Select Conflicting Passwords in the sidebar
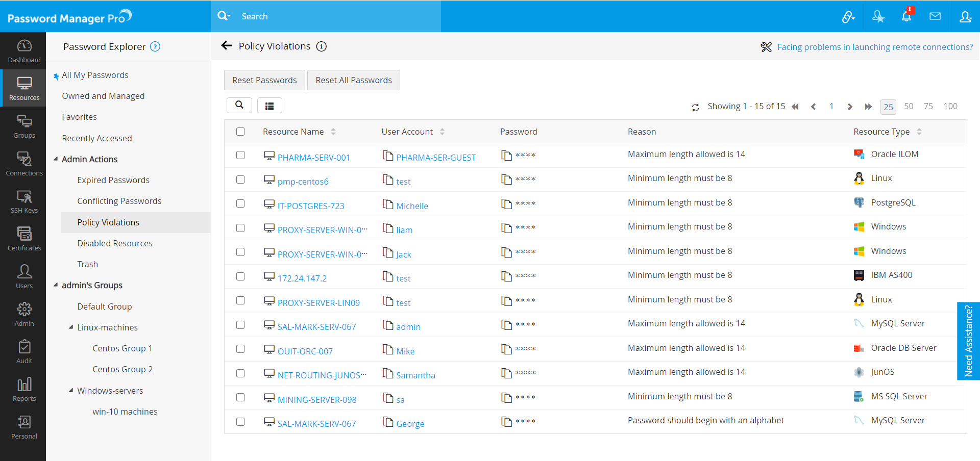Viewport: 980px width, 461px height. (119, 201)
